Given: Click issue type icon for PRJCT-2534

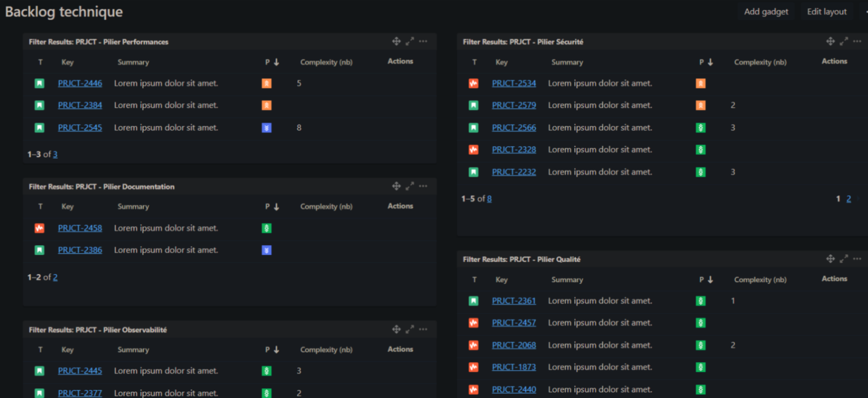Looking at the screenshot, I should (x=473, y=83).
